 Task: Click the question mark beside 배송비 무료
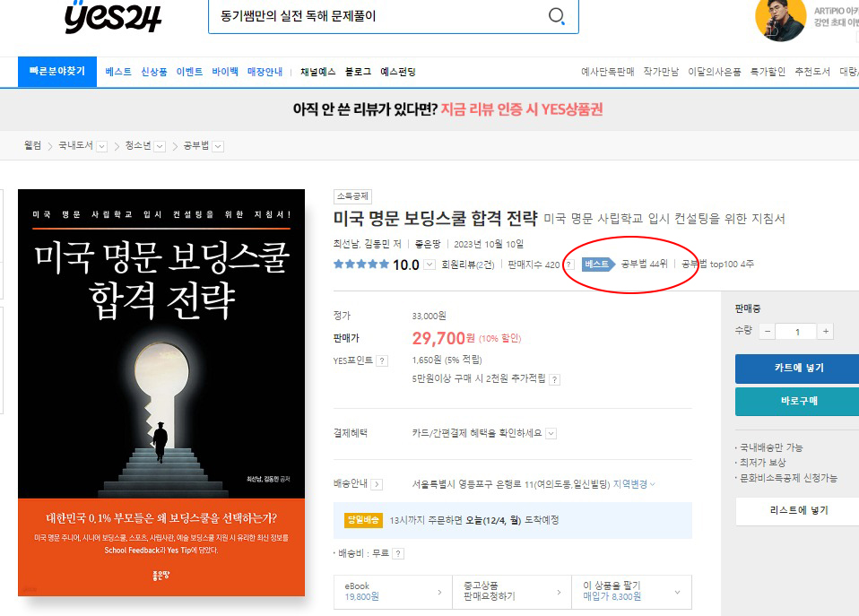[399, 553]
